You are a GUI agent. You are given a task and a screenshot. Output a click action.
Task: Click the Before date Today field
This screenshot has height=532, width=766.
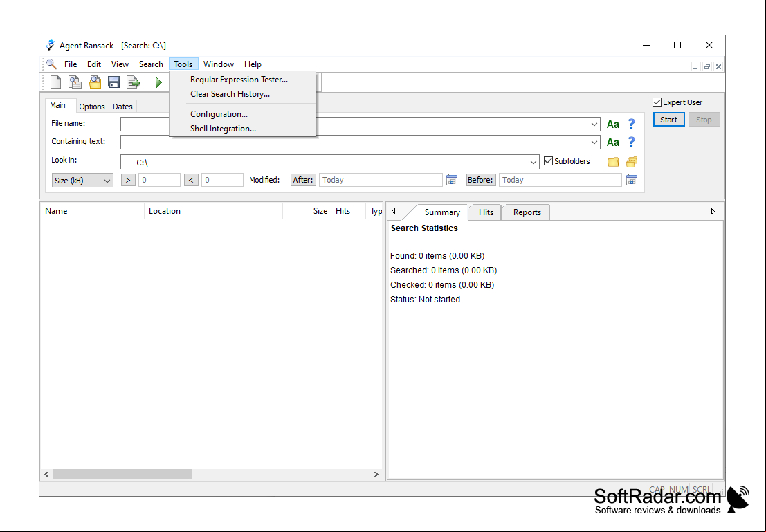(x=560, y=180)
